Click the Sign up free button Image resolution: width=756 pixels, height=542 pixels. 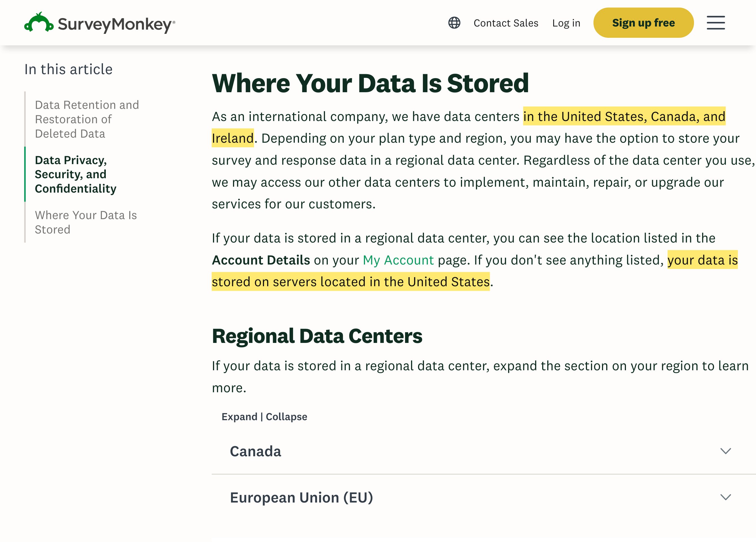coord(643,23)
